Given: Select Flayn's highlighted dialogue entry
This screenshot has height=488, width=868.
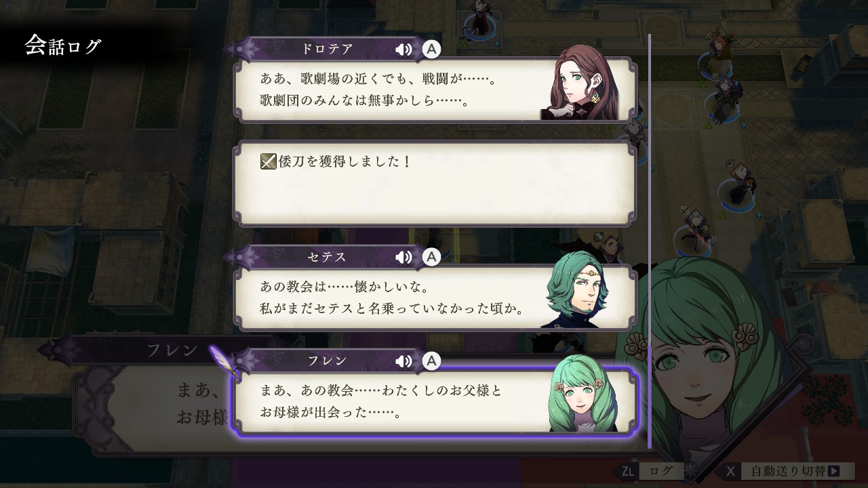Looking at the screenshot, I should coord(435,401).
